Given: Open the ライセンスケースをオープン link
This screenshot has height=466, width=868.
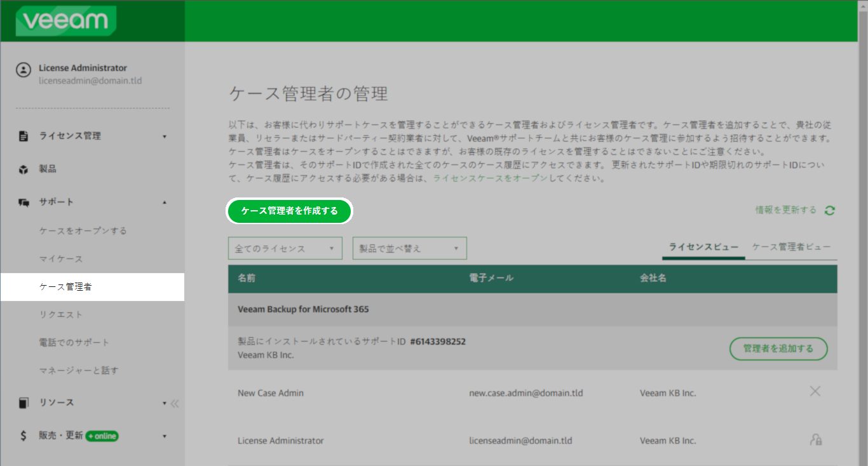Looking at the screenshot, I should click(490, 178).
